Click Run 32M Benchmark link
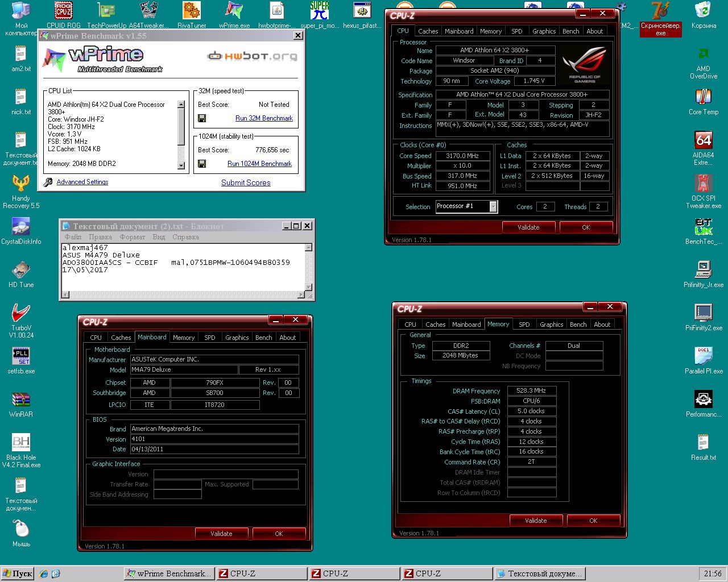The height and width of the screenshot is (582, 728). point(264,118)
